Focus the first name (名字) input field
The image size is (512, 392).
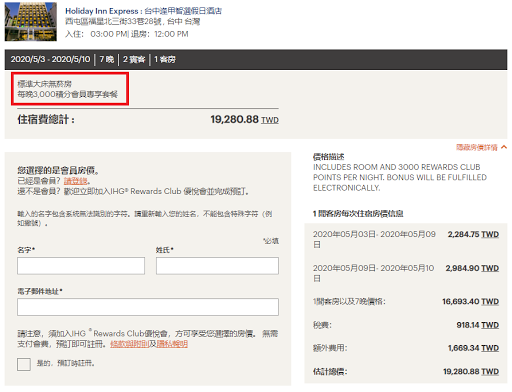(x=81, y=266)
